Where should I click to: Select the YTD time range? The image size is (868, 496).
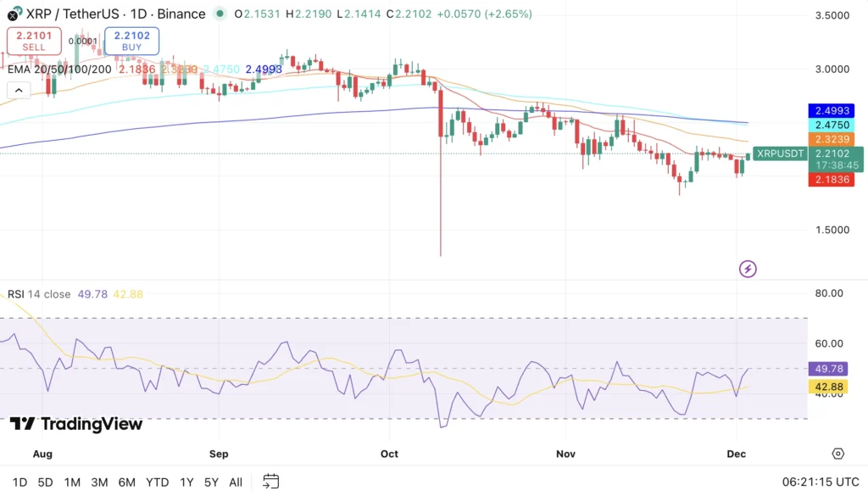click(157, 482)
